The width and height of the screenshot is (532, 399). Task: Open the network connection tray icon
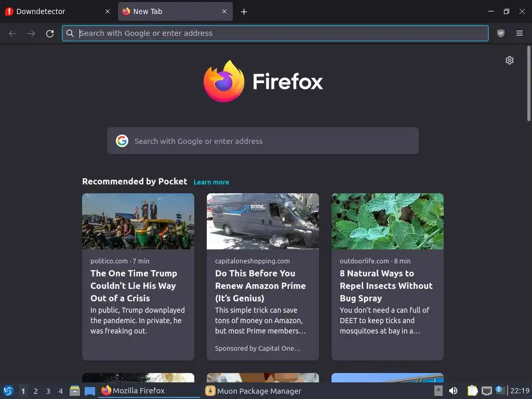tap(486, 391)
